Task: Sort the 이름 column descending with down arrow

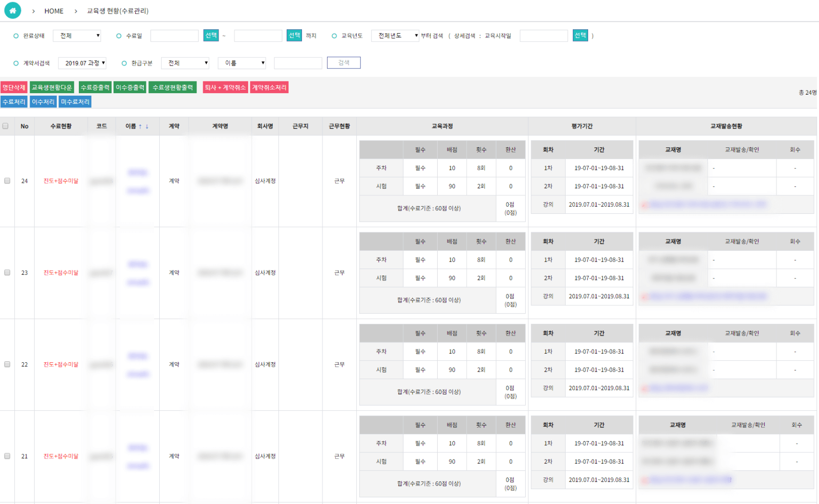Action: pyautogui.click(x=147, y=126)
